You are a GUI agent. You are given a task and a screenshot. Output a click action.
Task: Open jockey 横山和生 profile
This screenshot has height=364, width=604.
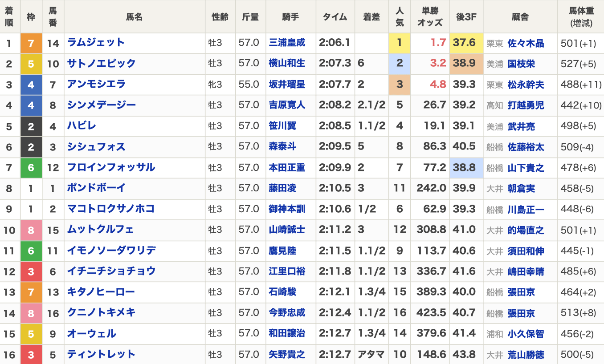(x=287, y=64)
